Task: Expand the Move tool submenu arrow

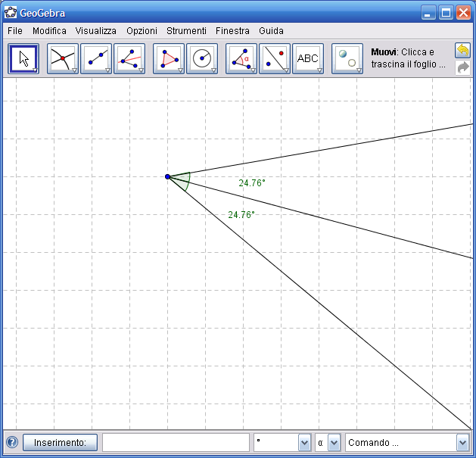Action: tap(35, 70)
